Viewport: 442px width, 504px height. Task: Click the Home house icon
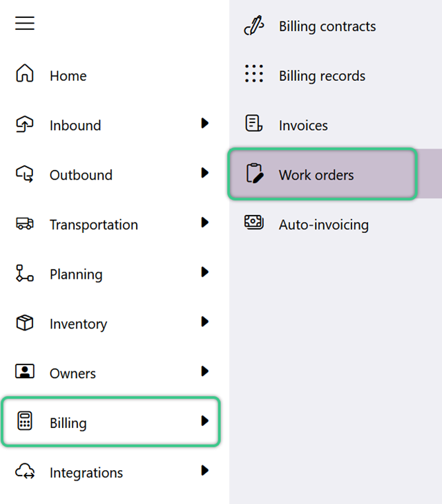25,73
